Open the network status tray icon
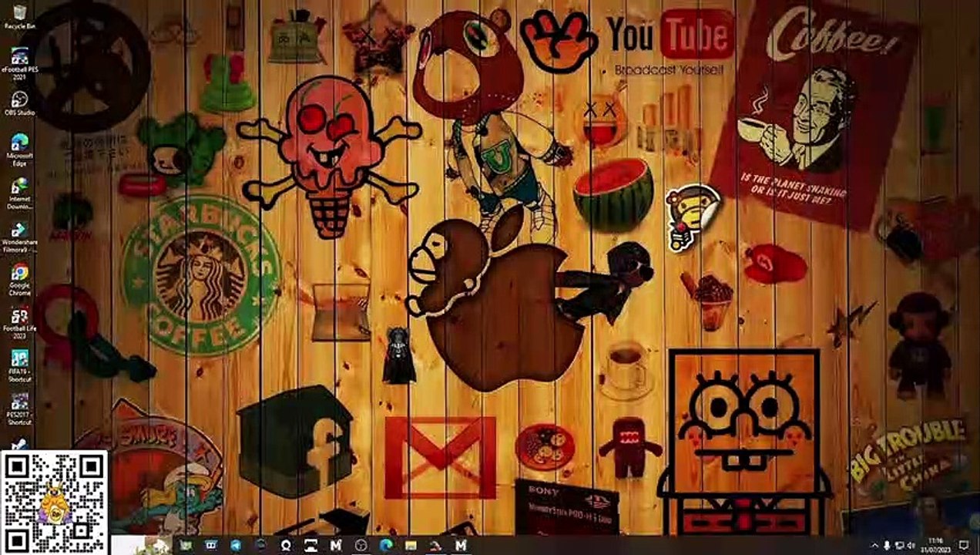Screen dimensions: 980x555 900,545
